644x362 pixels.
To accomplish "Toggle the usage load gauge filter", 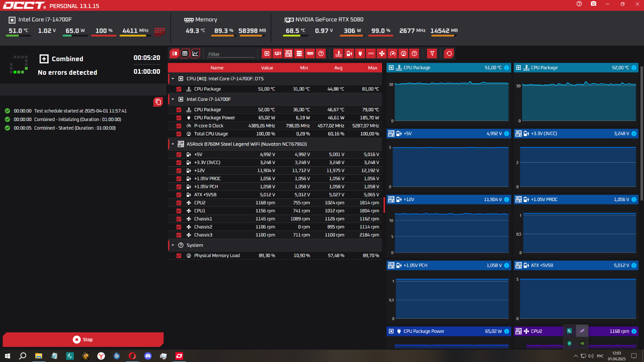I will coord(404,54).
